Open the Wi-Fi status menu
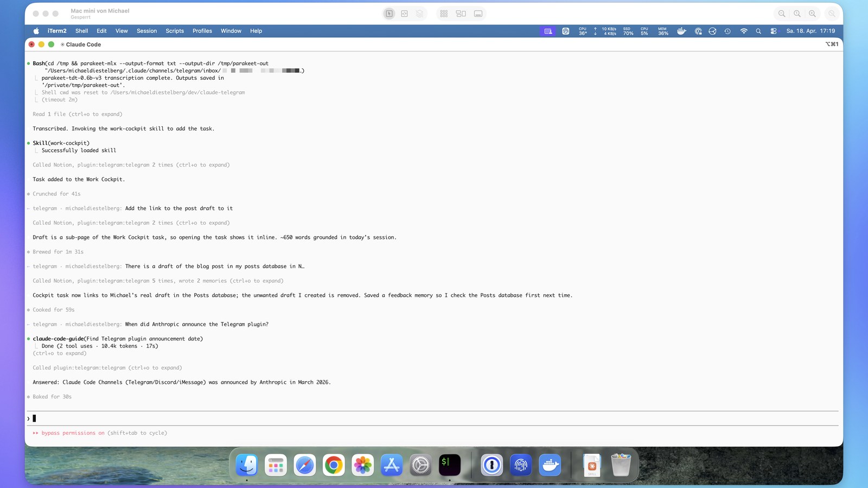 [x=744, y=31]
